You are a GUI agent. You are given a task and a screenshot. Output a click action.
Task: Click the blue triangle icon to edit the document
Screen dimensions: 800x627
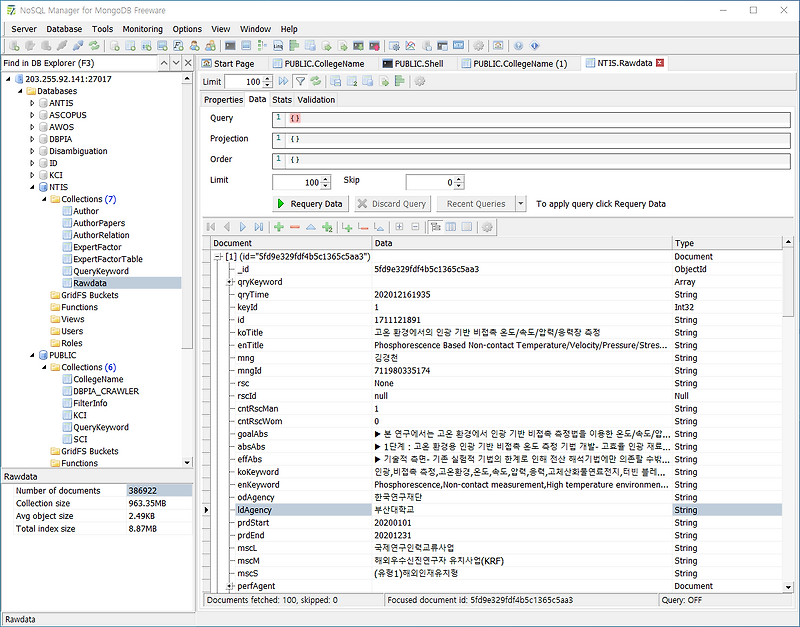pos(310,227)
